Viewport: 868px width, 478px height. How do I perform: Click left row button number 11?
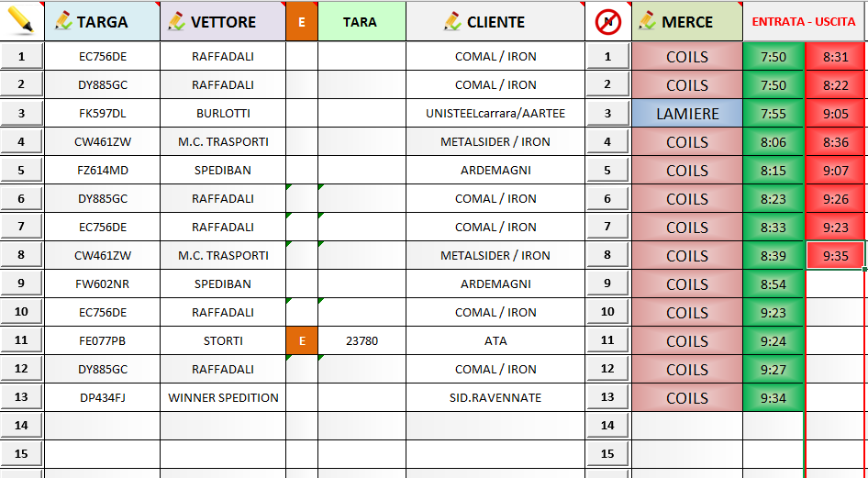[x=22, y=339]
